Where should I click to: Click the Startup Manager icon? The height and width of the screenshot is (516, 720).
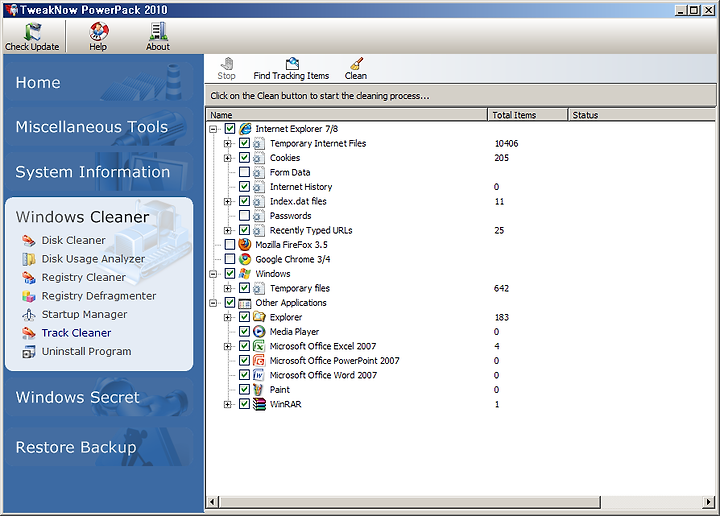pyautogui.click(x=28, y=314)
